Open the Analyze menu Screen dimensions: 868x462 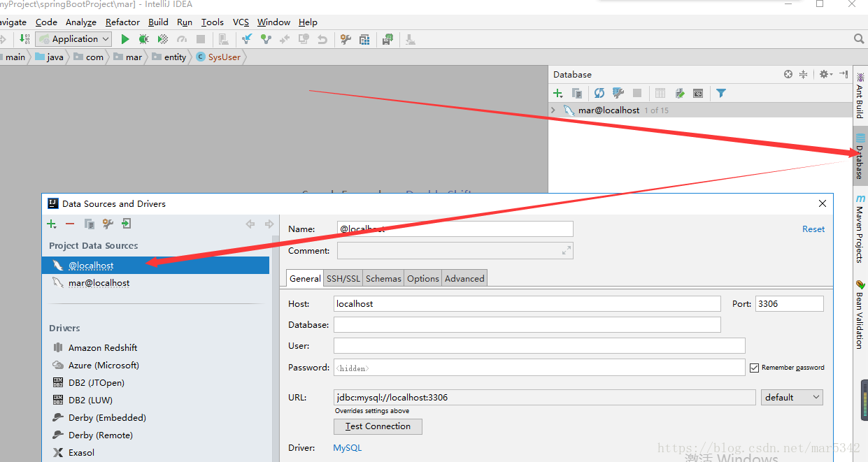81,22
